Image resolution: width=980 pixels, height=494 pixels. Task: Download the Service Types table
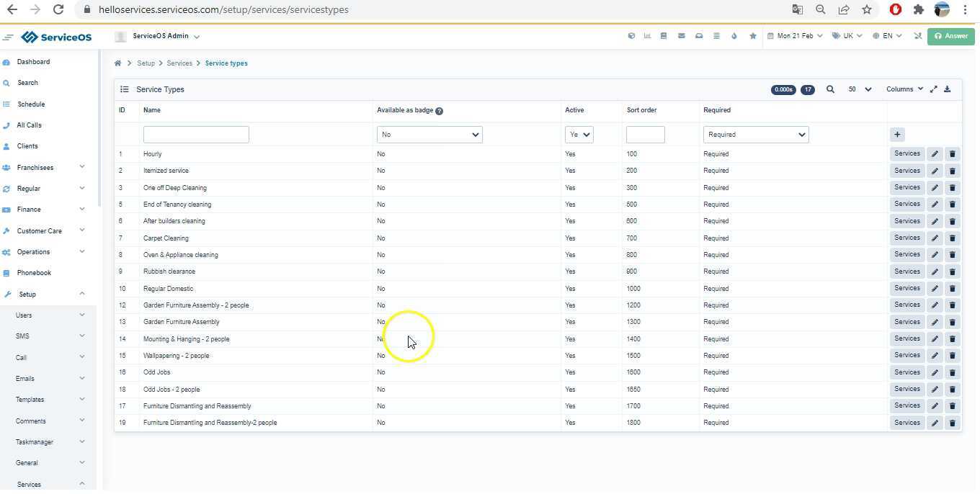(x=948, y=89)
